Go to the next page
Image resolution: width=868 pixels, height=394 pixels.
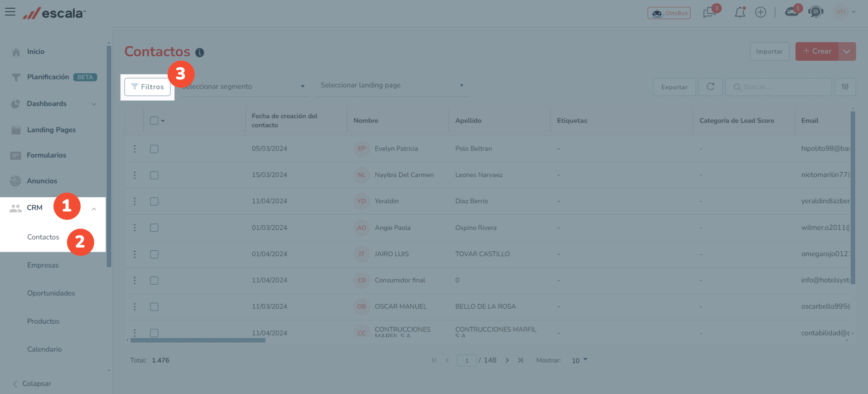[507, 360]
